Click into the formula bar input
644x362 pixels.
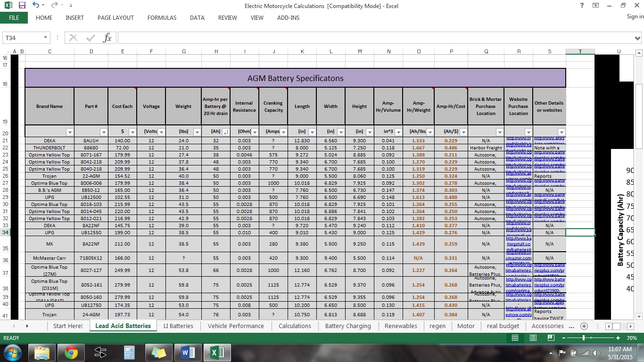[375, 38]
